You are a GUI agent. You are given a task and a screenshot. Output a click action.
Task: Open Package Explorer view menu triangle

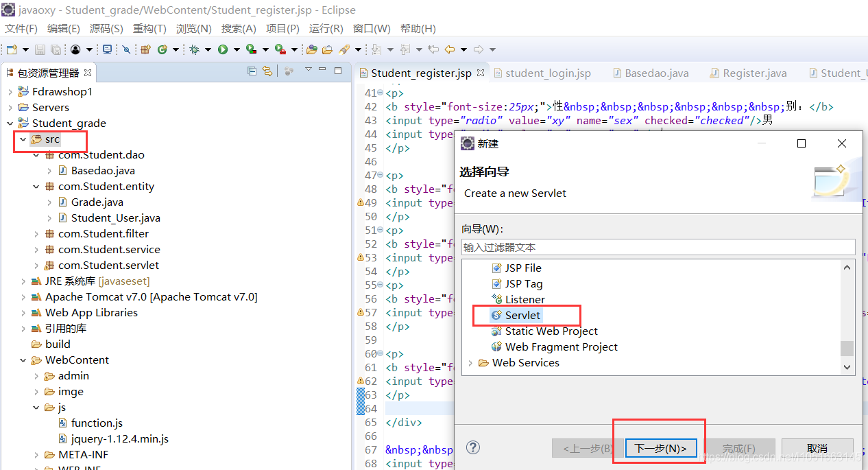[x=309, y=69]
